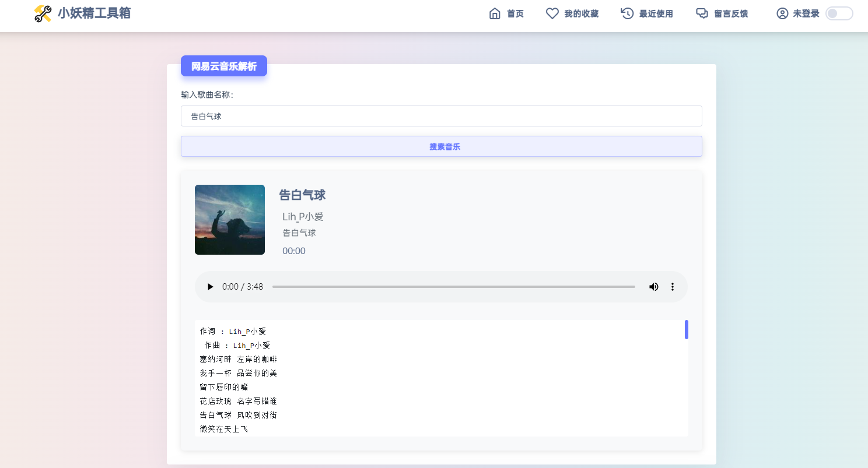This screenshot has height=468, width=868.
Task: Open the player's three-dot options menu
Action: [x=672, y=287]
